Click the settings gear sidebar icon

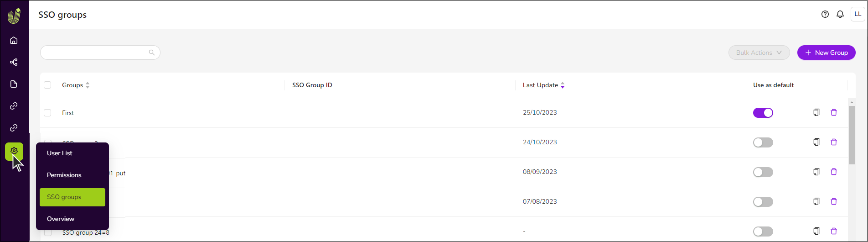(x=14, y=151)
